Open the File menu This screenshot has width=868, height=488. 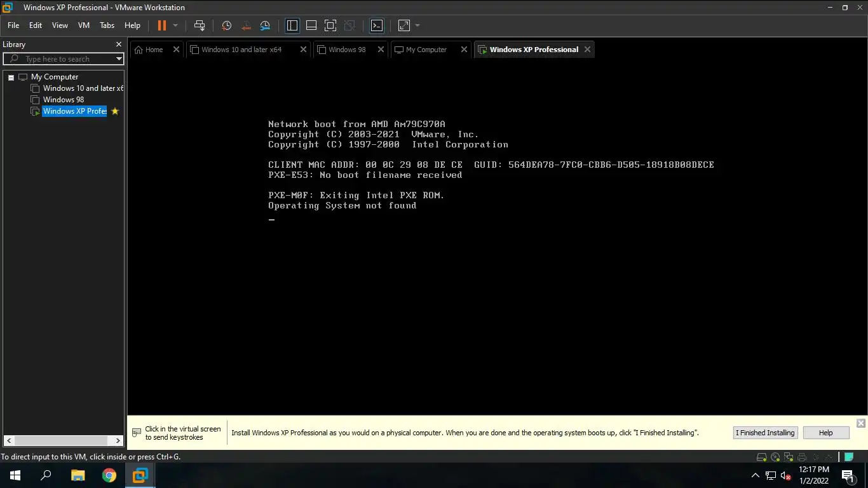(13, 25)
